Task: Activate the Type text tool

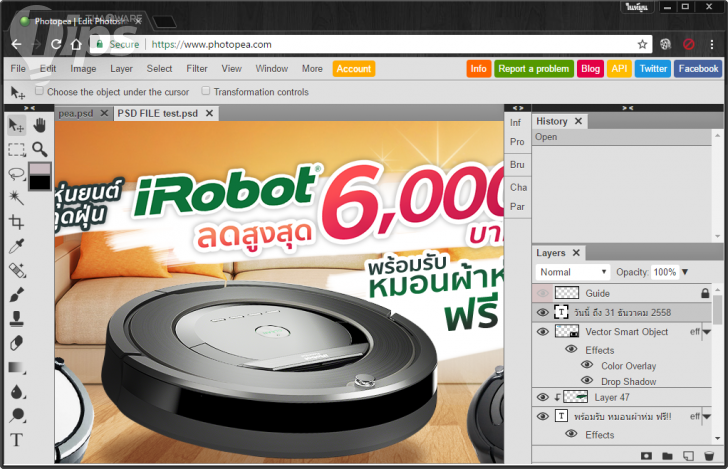Action: coord(17,439)
